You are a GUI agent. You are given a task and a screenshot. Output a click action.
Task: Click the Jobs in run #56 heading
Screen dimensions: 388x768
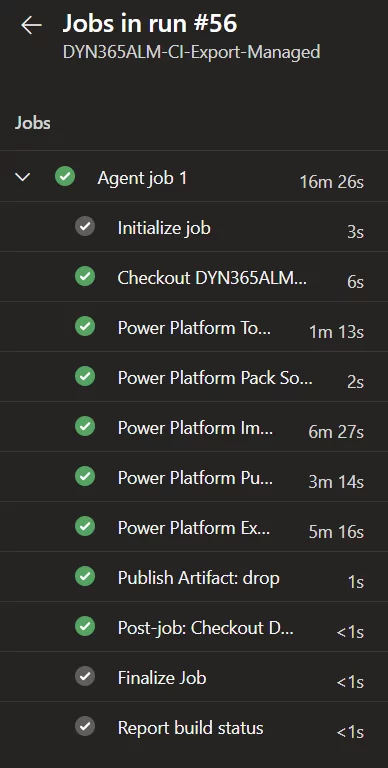pos(150,24)
